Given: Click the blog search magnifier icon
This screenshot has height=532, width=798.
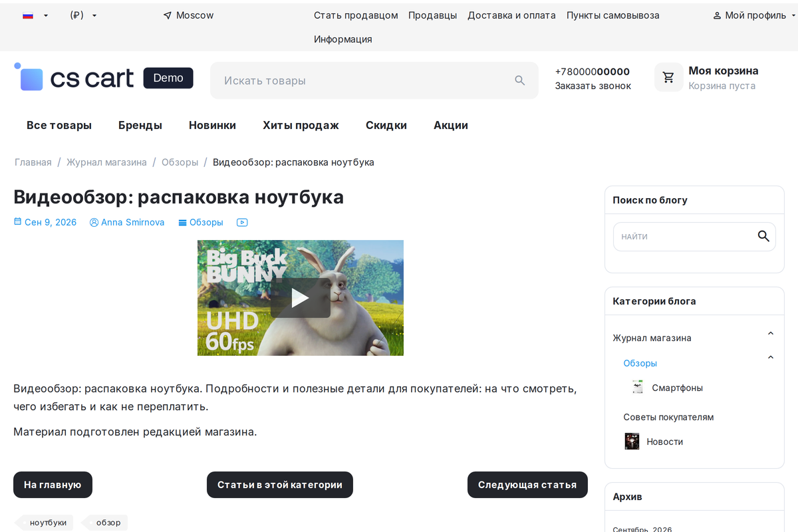Looking at the screenshot, I should click(x=763, y=236).
